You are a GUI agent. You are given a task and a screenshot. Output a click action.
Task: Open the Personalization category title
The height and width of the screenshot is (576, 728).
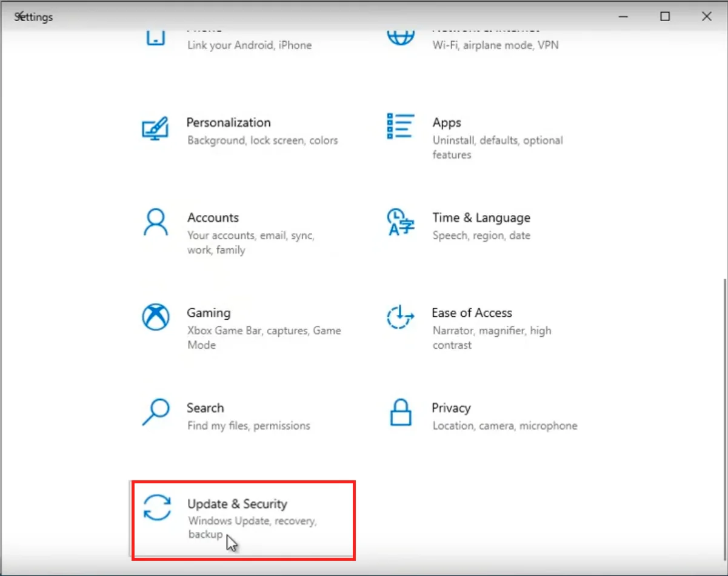point(229,122)
